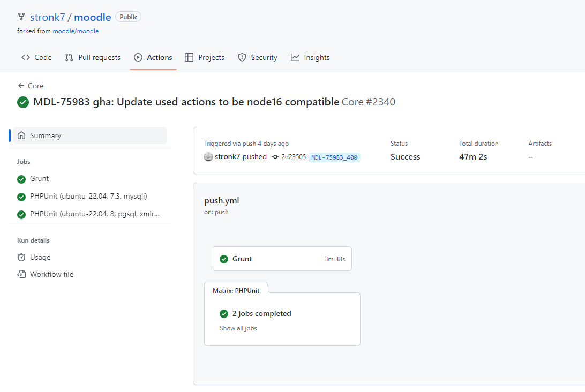
Task: Click the stronk7 avatar image
Action: (208, 157)
